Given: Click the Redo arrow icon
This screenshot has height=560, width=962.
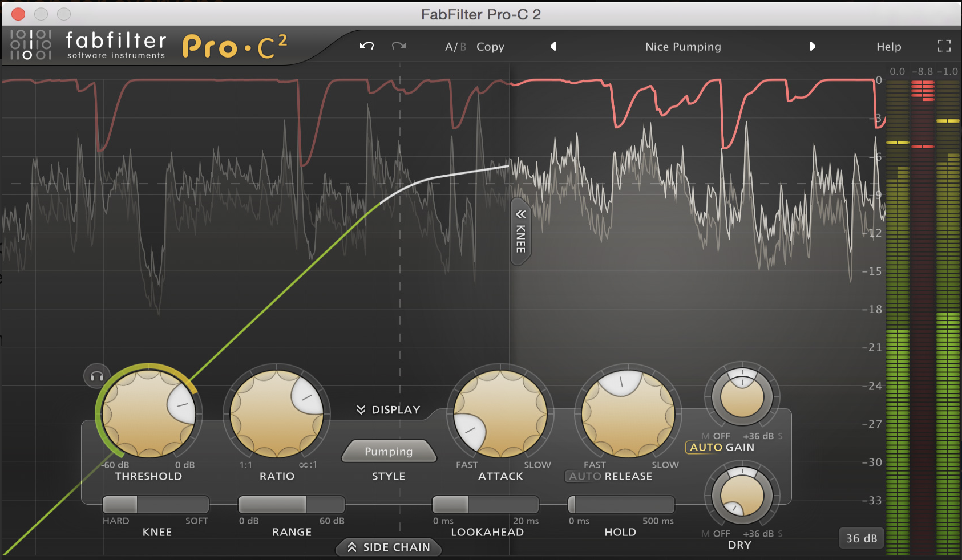Looking at the screenshot, I should tap(399, 46).
